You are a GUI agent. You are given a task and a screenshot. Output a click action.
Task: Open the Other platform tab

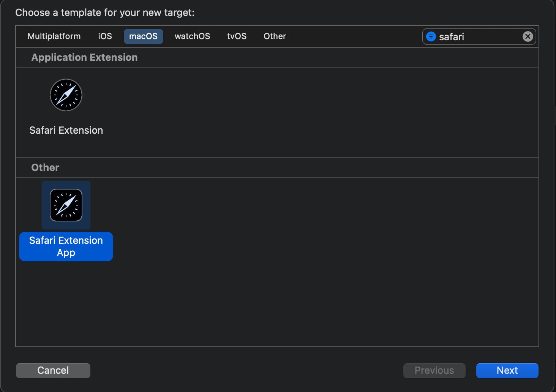(275, 36)
